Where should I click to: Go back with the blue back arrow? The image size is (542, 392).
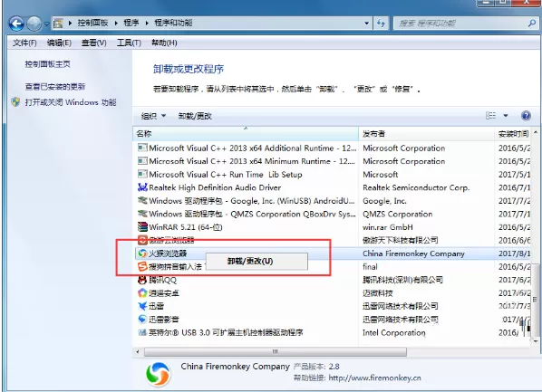click(16, 24)
